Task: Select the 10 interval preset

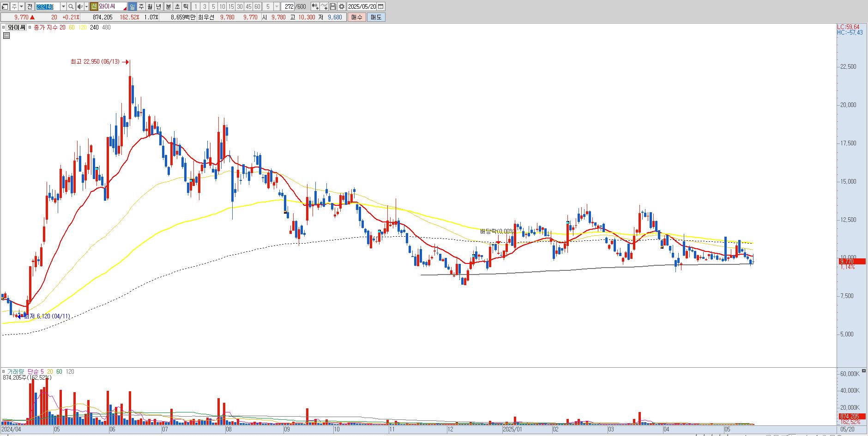Action: [x=222, y=6]
